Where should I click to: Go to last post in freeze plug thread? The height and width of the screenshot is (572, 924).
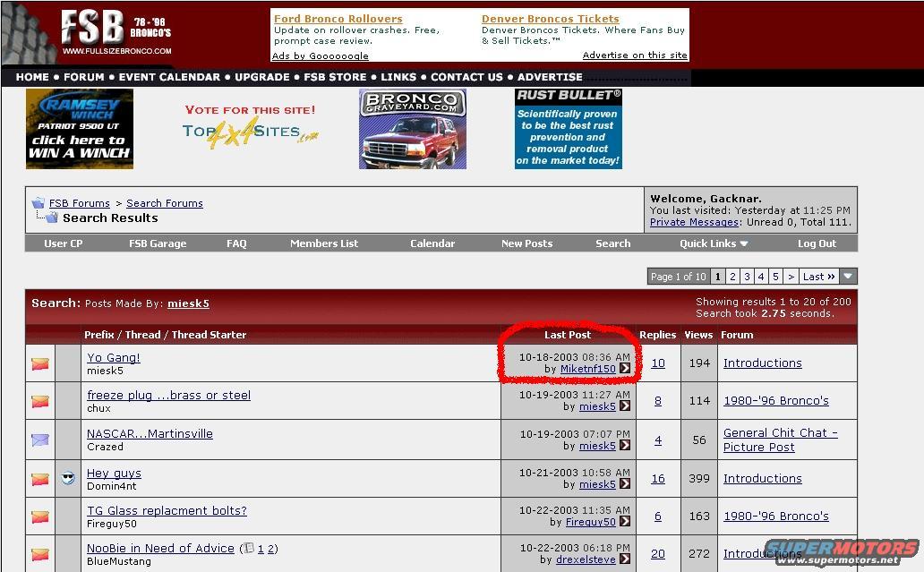(625, 406)
